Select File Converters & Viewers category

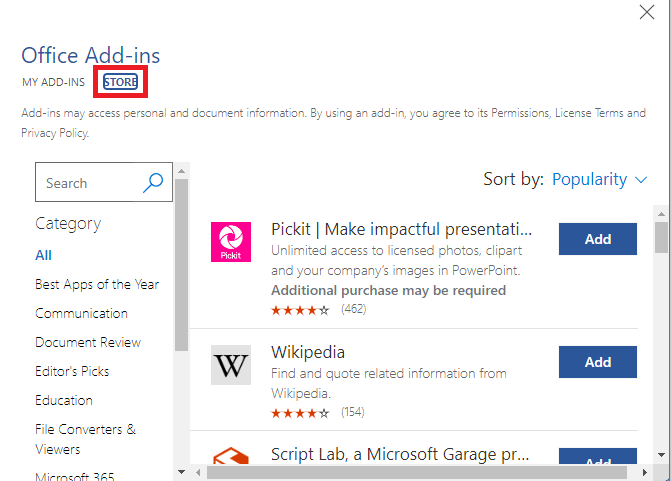coord(86,439)
